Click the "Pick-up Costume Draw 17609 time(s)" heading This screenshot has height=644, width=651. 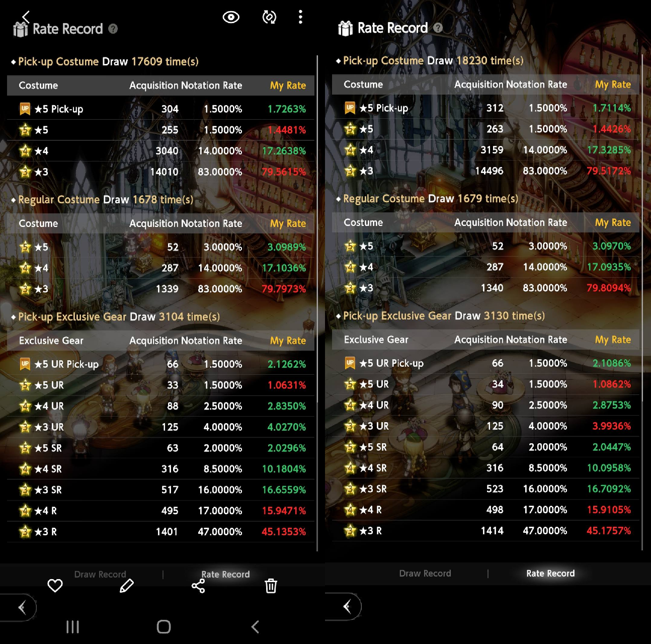[x=108, y=61]
